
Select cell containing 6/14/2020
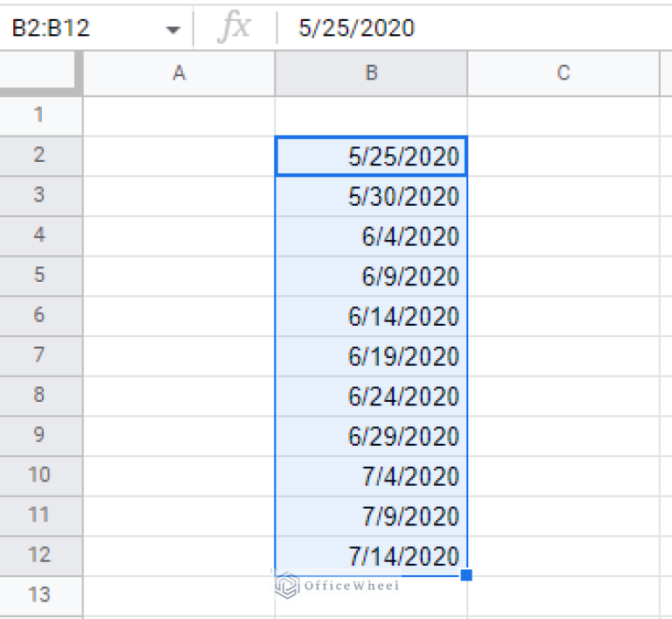click(x=371, y=316)
